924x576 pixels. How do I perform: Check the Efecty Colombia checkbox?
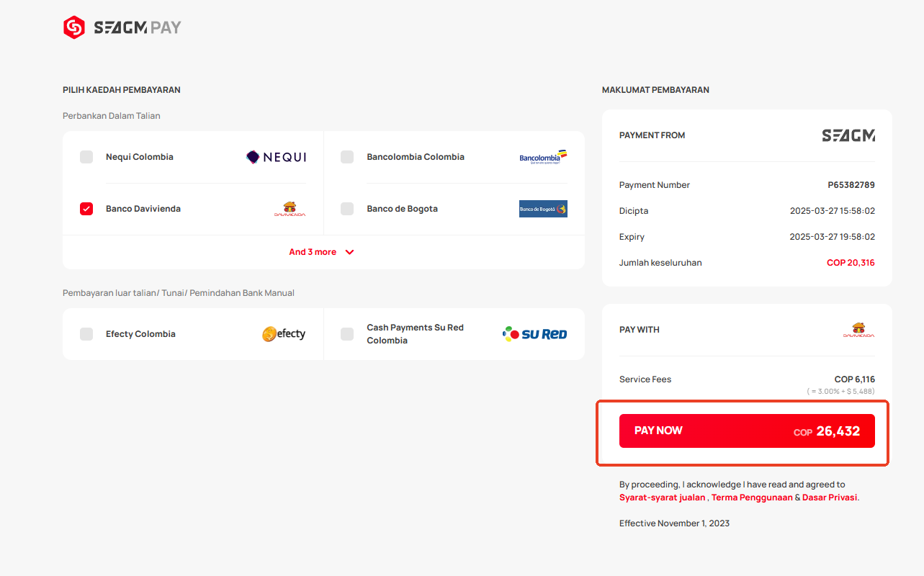click(86, 334)
